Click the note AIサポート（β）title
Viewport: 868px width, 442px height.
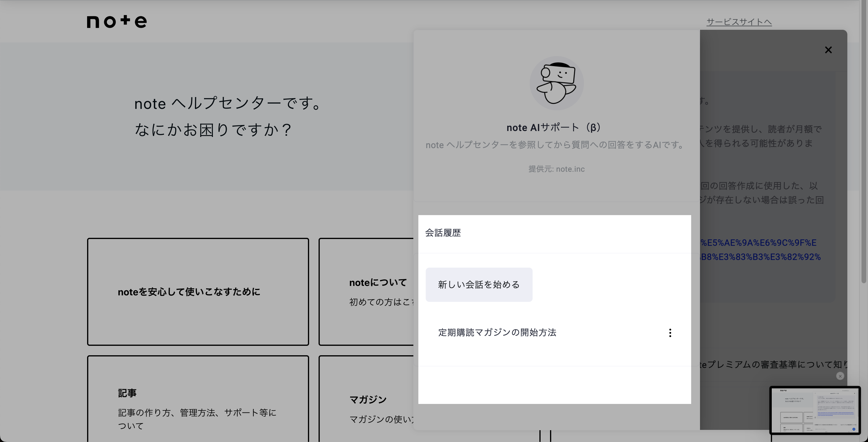[x=555, y=127]
